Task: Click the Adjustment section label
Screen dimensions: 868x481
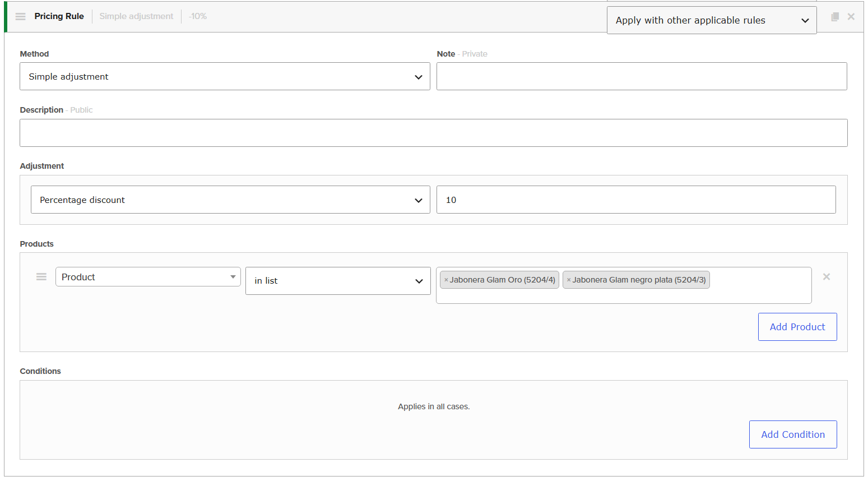Action: click(41, 166)
